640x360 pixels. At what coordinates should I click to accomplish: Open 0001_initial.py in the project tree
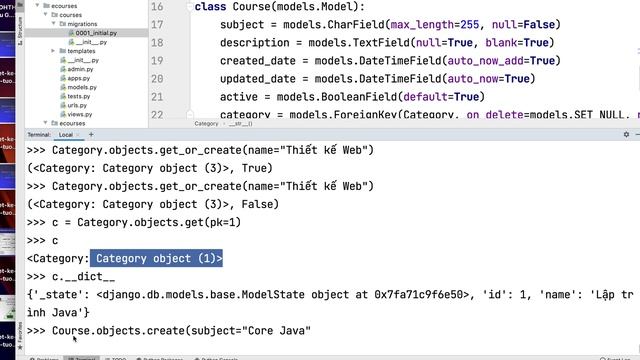(96, 33)
